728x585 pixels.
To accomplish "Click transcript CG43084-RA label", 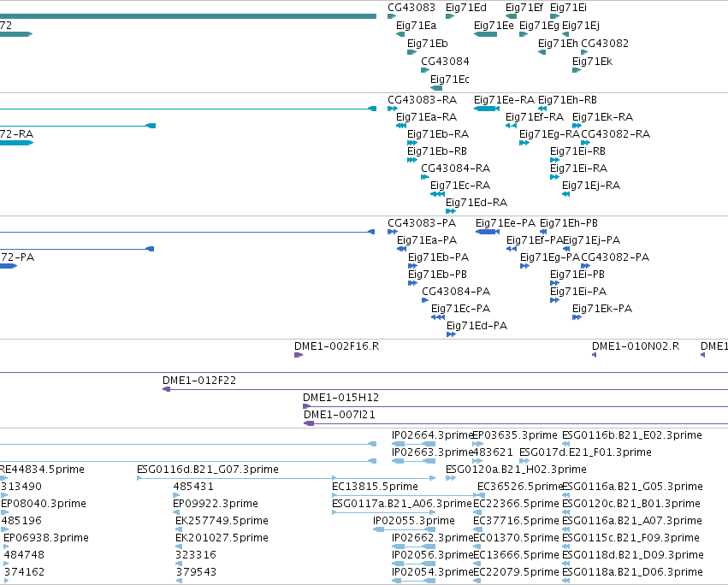I will (x=455, y=168).
